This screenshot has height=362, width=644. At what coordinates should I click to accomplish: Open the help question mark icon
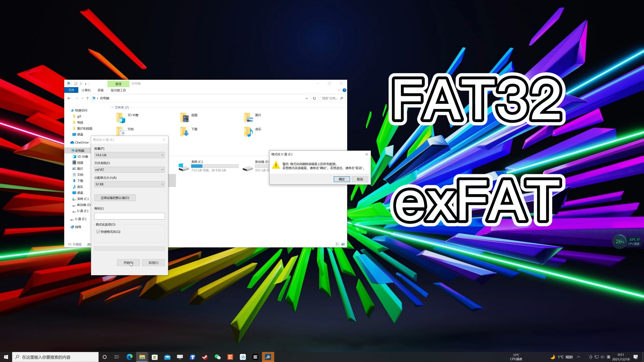(344, 90)
